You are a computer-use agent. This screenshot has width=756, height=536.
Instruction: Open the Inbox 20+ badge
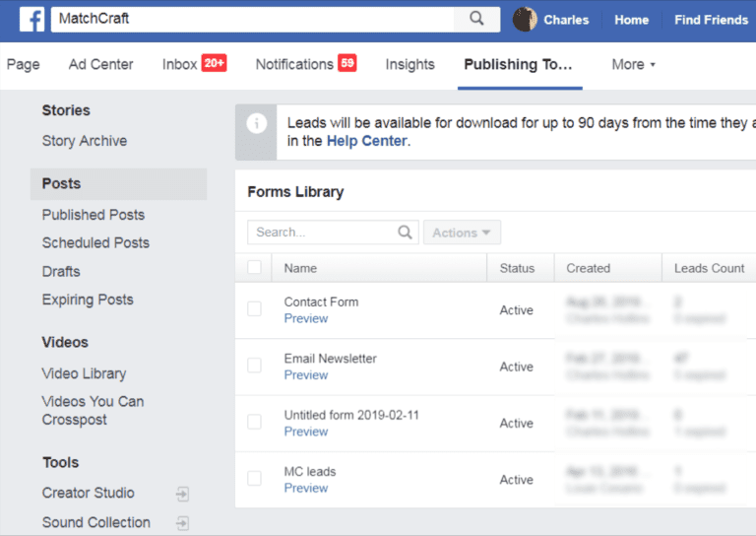(x=214, y=63)
